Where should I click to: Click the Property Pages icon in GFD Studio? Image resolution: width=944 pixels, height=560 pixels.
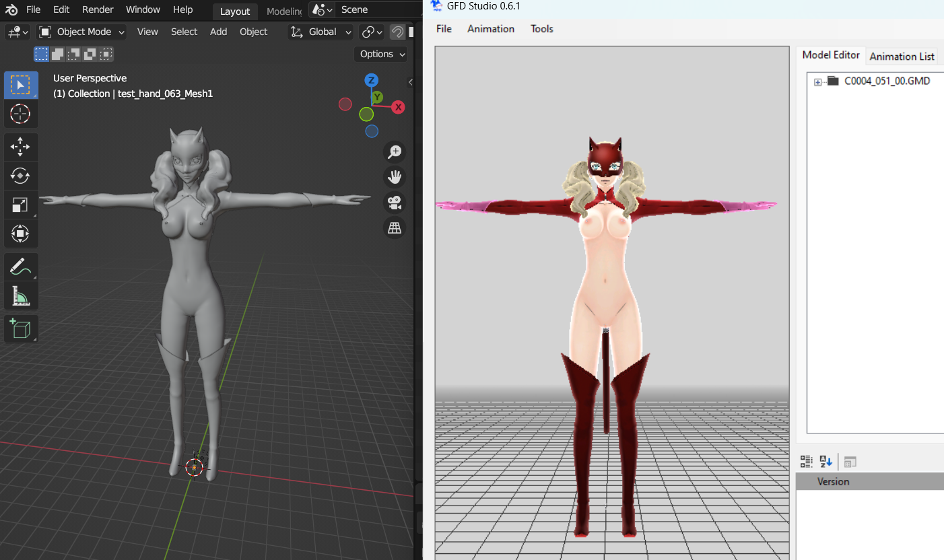(x=850, y=462)
